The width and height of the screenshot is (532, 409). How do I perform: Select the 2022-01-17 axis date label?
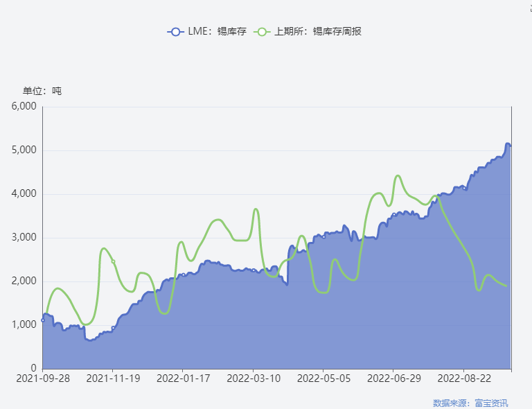pos(183,378)
